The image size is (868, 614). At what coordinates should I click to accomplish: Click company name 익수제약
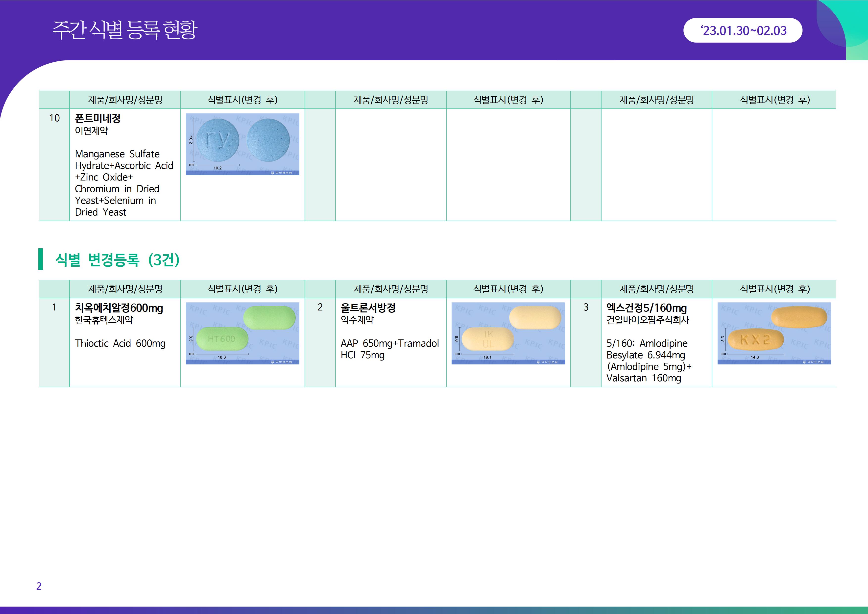[x=357, y=320]
